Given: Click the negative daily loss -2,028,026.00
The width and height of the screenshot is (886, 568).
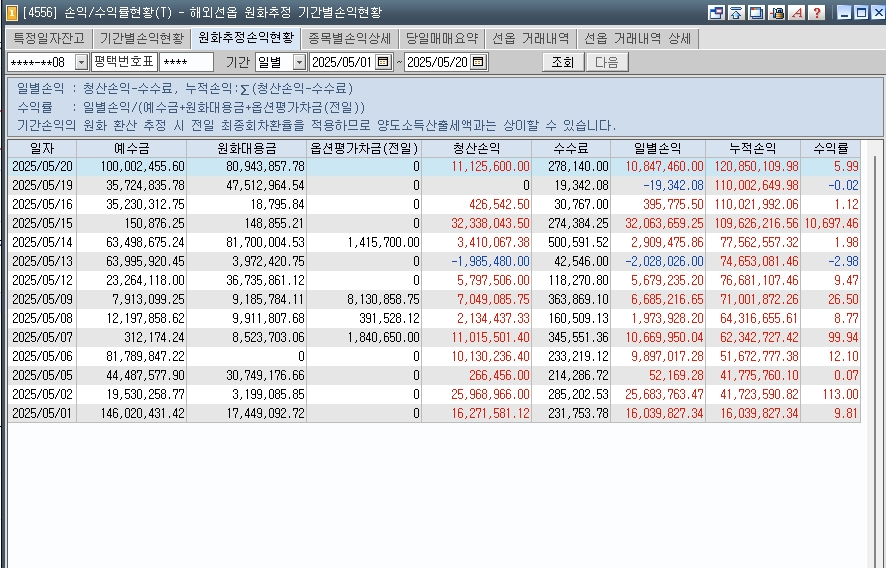Looking at the screenshot, I should [664, 261].
